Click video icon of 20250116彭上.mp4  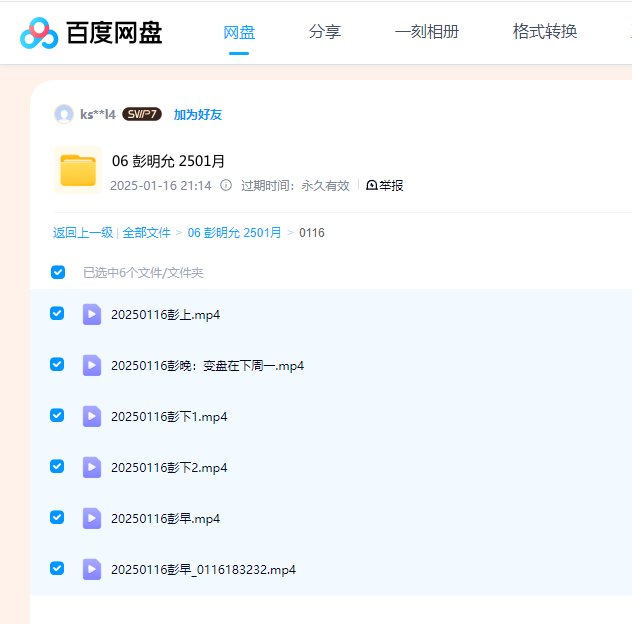coord(92,314)
